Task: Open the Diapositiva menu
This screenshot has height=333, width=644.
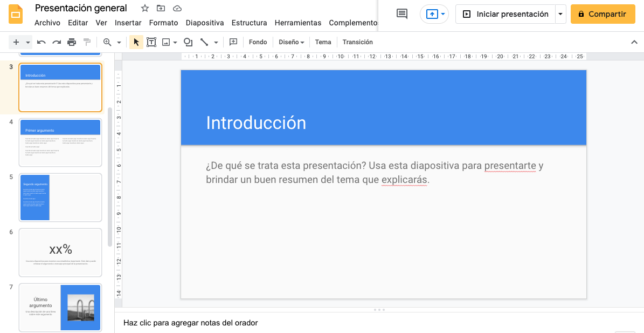Action: (x=205, y=23)
